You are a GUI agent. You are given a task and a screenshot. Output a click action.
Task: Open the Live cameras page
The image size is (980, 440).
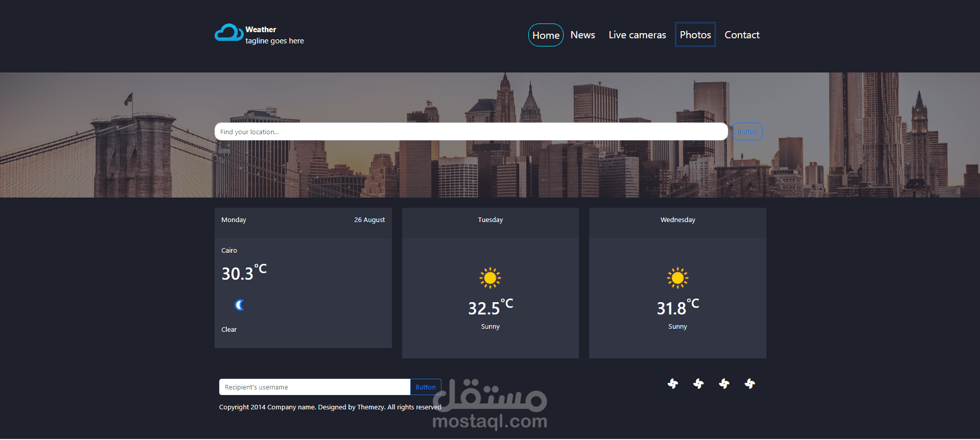click(637, 35)
